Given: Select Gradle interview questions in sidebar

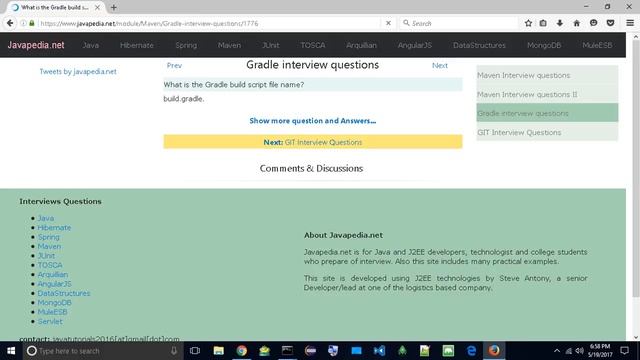Looking at the screenshot, I should [x=547, y=113].
